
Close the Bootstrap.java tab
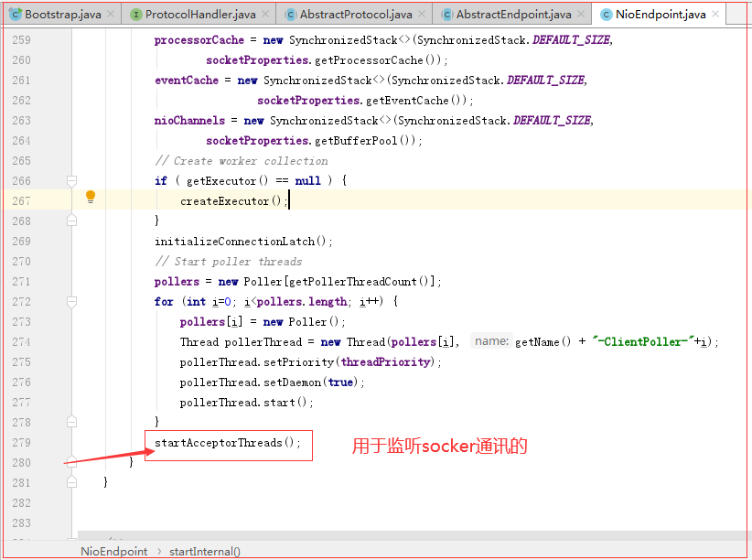point(111,15)
